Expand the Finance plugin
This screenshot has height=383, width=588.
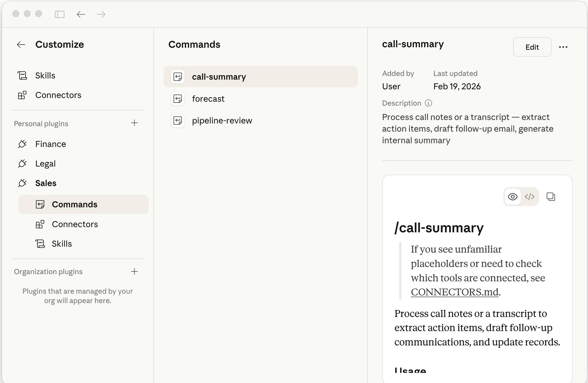point(50,144)
